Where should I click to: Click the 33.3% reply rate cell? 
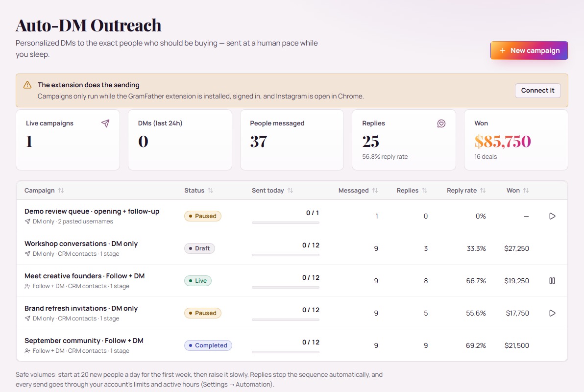(x=476, y=248)
